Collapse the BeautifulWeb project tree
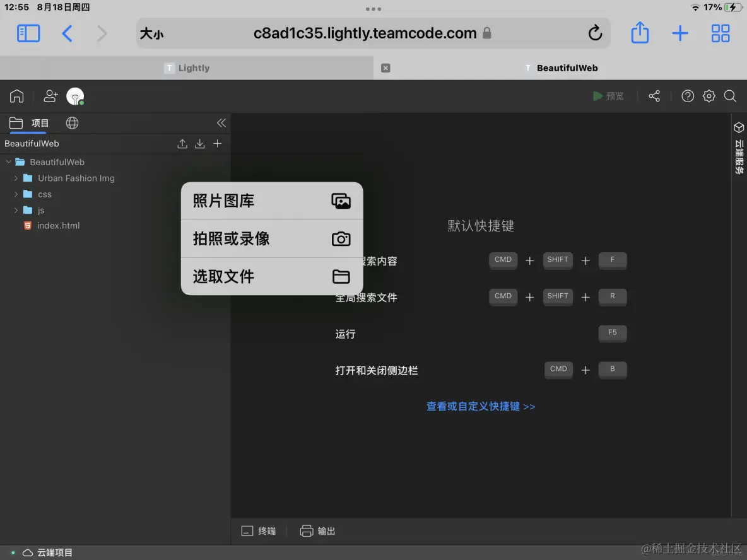The image size is (747, 560). [8, 162]
